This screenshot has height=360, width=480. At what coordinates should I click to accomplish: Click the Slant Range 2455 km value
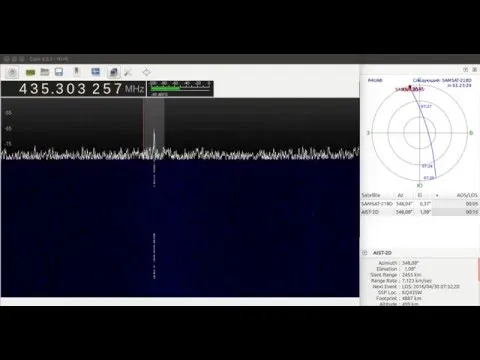412,275
